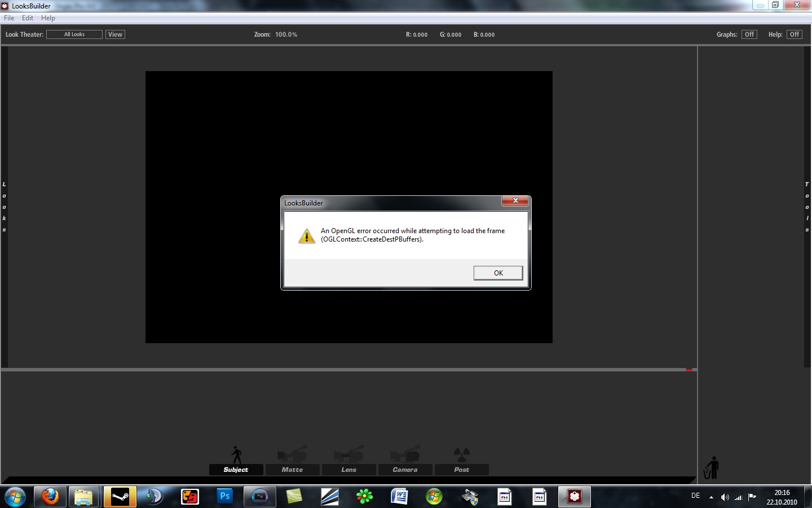This screenshot has width=812, height=508.
Task: Open Steam from the taskbar
Action: pos(120,497)
